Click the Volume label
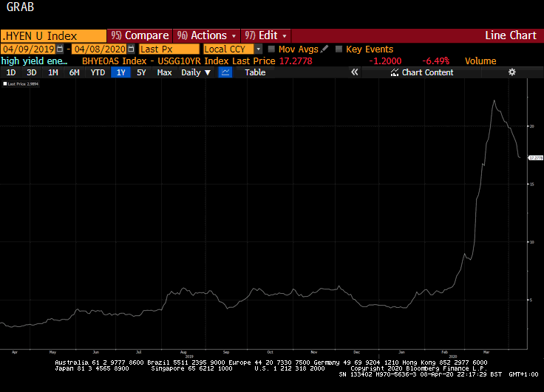Viewport: 544px width, 392px height. tap(480, 61)
